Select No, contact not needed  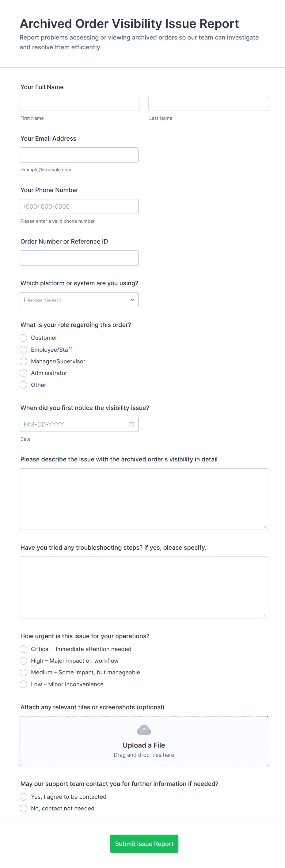24,808
